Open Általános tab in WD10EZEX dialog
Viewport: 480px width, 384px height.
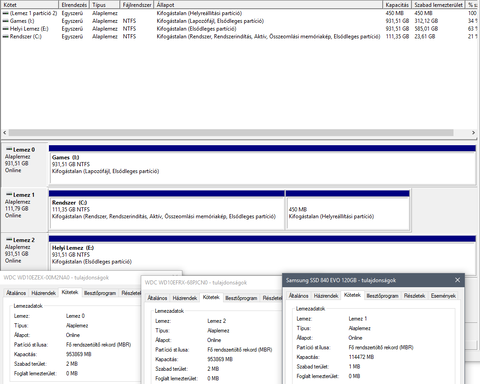click(16, 293)
